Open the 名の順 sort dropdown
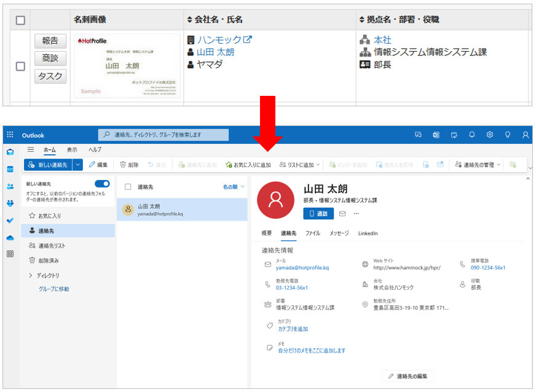The width and height of the screenshot is (536, 392). click(234, 187)
